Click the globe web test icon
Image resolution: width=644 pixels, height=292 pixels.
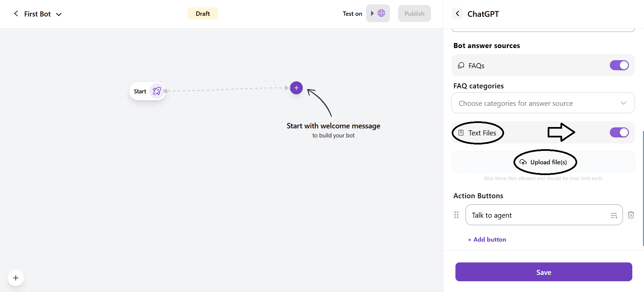click(x=381, y=13)
